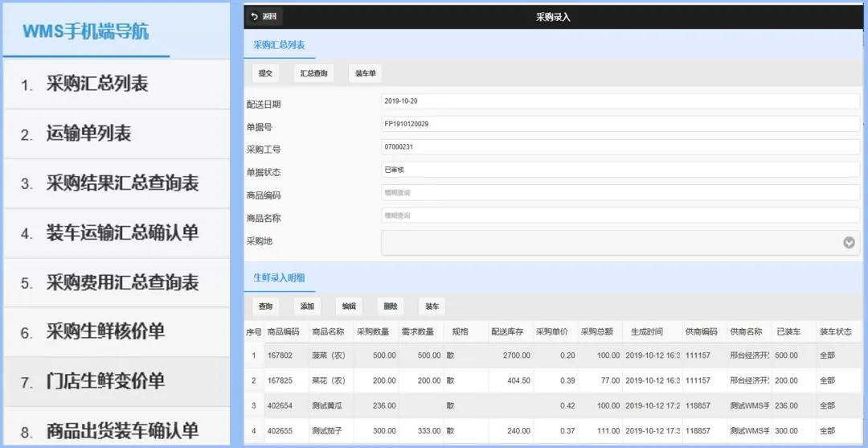868x448 pixels.
Task: Click the 提交 button
Action: tap(266, 73)
